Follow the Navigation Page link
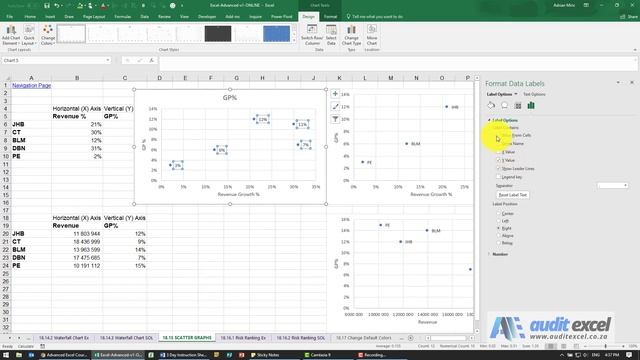 [31, 86]
